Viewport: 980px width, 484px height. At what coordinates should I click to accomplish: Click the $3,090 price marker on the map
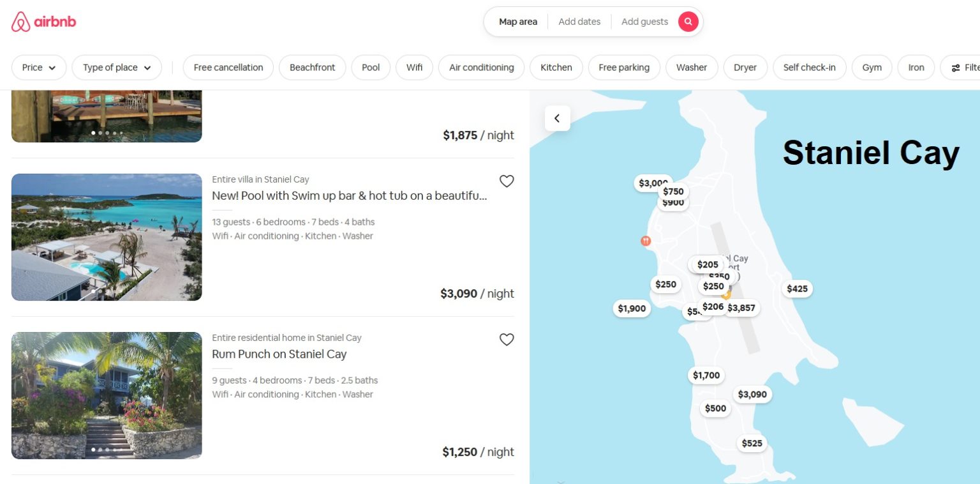click(x=752, y=395)
